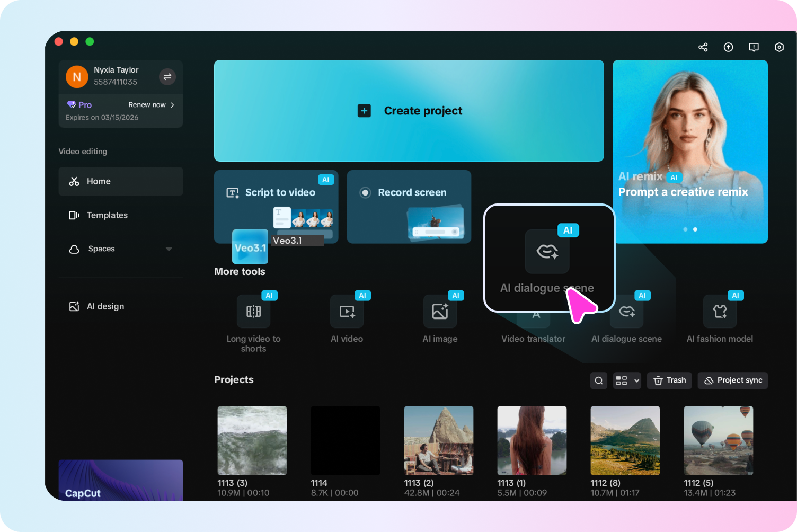This screenshot has width=797, height=532.
Task: Start the Record screen option
Action: click(409, 207)
